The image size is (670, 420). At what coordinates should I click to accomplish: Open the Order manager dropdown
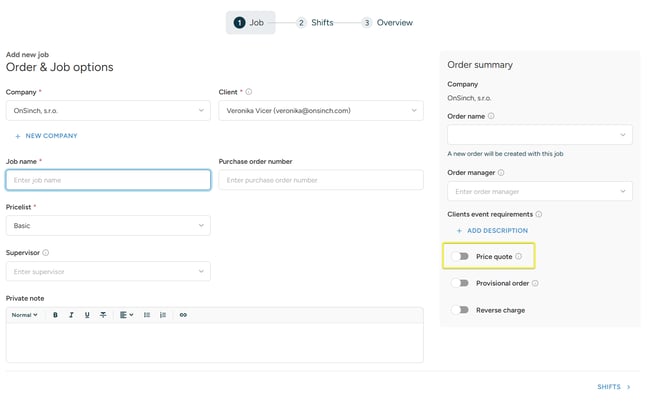[x=540, y=191]
